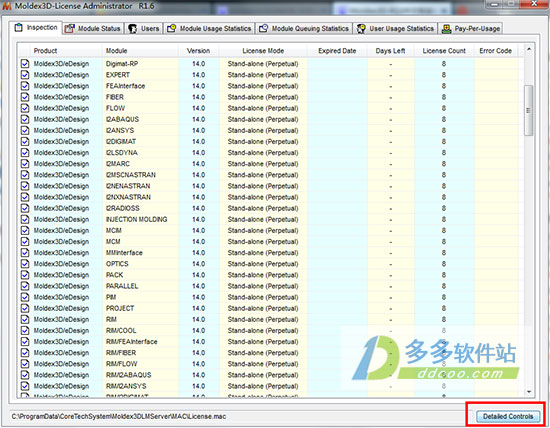Click the Detailed Controls button
This screenshot has height=428, width=550.
coord(508,416)
